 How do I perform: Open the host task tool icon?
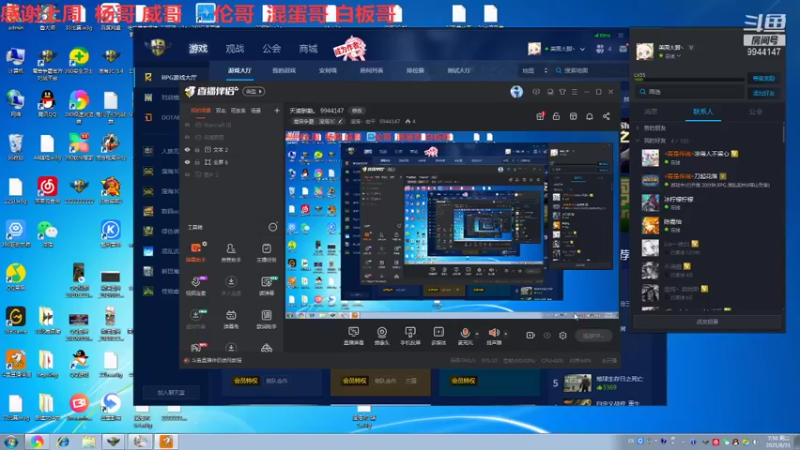coord(266,248)
